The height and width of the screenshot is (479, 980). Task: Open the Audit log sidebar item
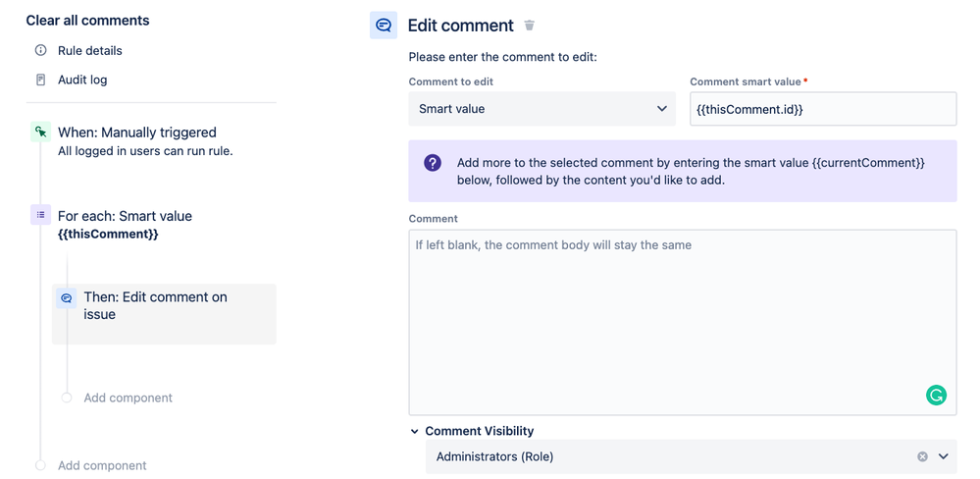pyautogui.click(x=82, y=80)
